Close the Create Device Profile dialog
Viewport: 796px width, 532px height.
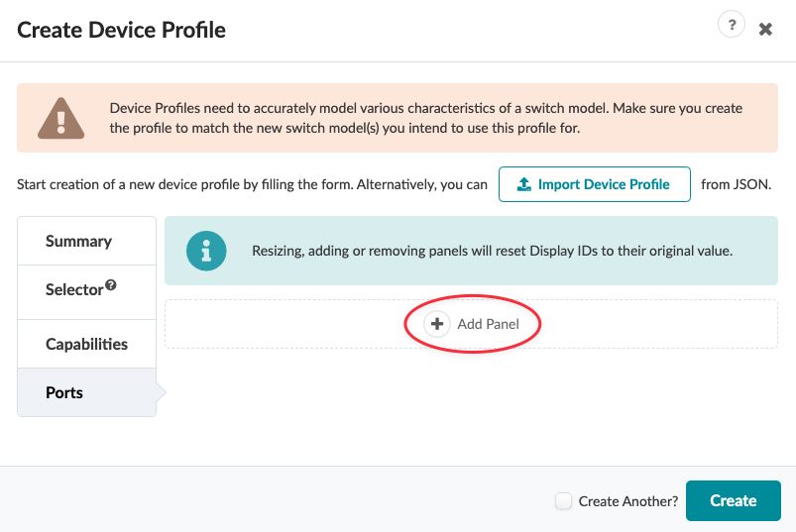coord(765,30)
